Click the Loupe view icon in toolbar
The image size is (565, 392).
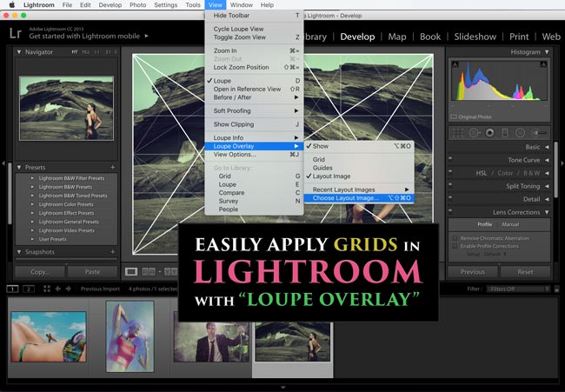[x=130, y=272]
